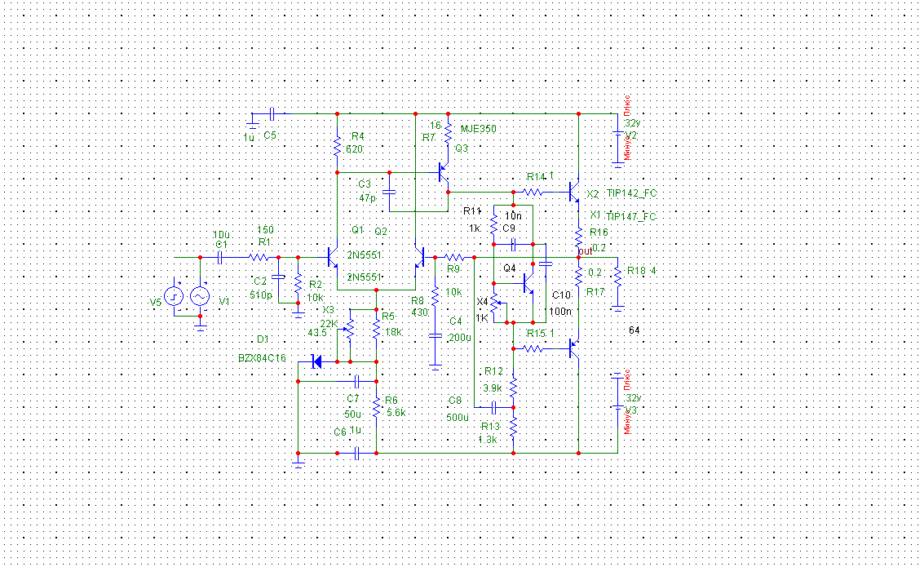Click the X3 22K potentiometer symbol
Screen dimensions: 924x567
(x=349, y=329)
